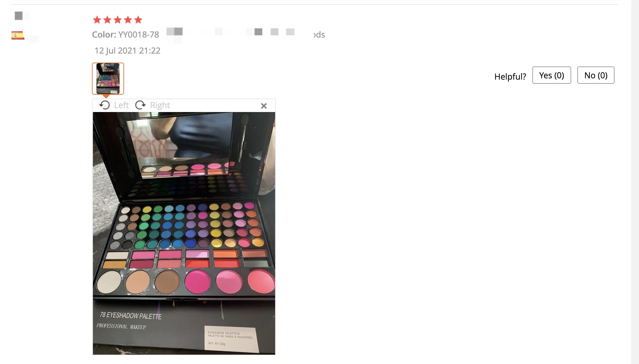This screenshot has height=364, width=639.
Task: Click the rotate right arrow icon
Action: point(140,105)
